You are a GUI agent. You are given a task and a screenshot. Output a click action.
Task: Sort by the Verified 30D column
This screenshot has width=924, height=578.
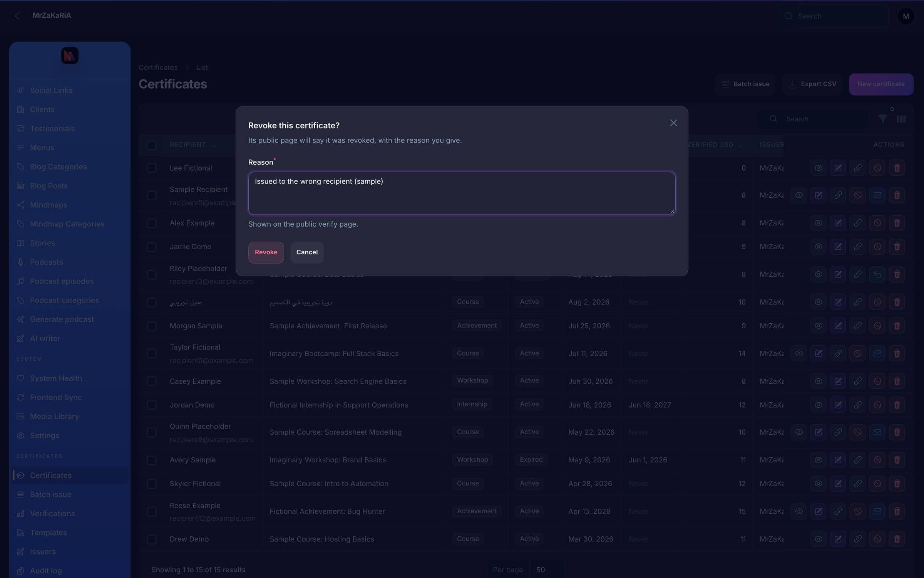coord(715,145)
